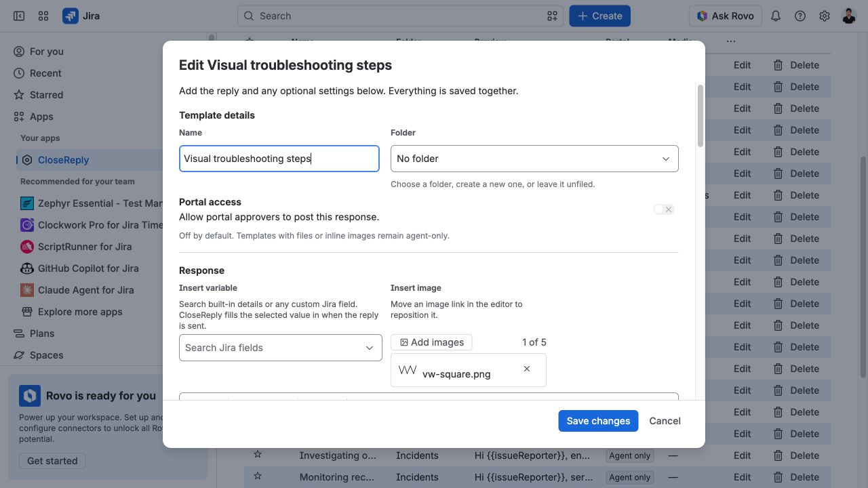The height and width of the screenshot is (488, 868).
Task: Click the trash icon in the Monitoring rec... row
Action: tap(778, 477)
